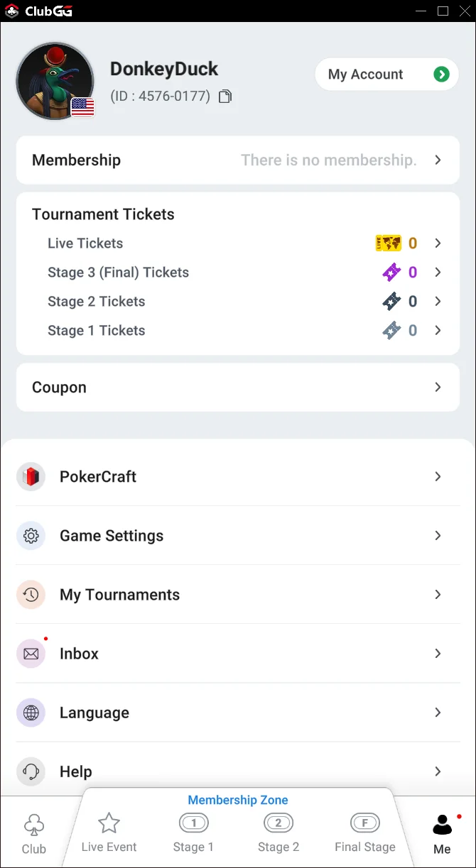Open Language globe icon
The width and height of the screenshot is (476, 868).
click(x=31, y=713)
